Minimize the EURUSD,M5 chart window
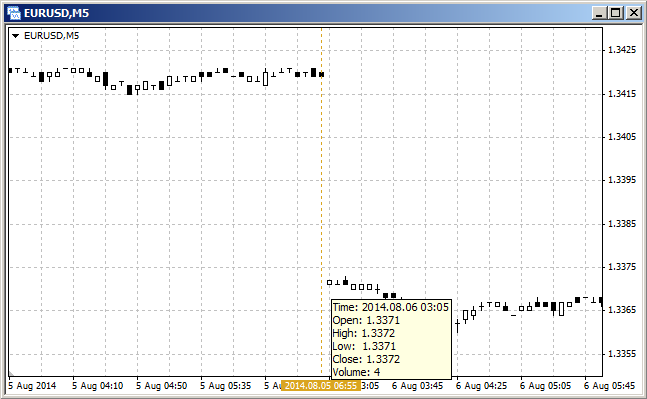This screenshot has width=647, height=399. click(x=599, y=13)
